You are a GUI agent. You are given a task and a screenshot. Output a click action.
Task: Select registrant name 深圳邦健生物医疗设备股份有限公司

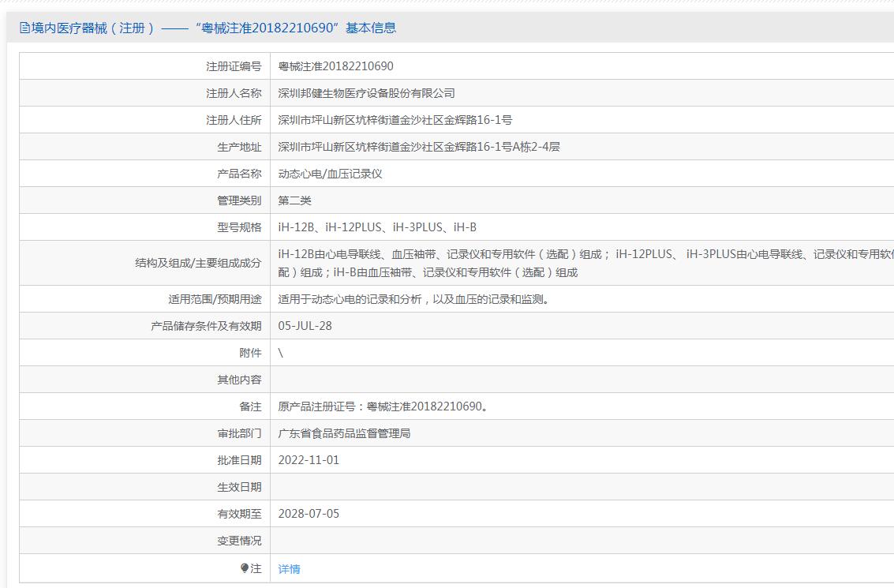coord(367,93)
